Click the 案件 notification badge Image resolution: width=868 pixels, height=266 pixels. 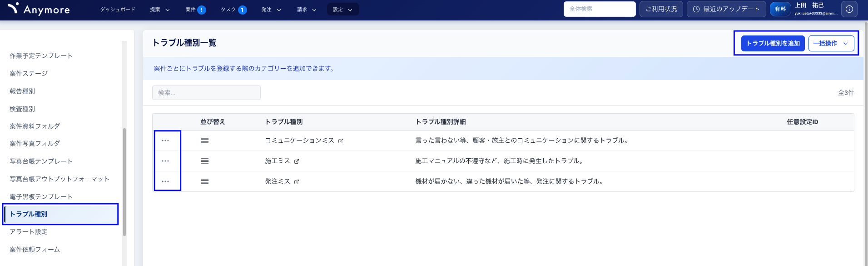[202, 10]
